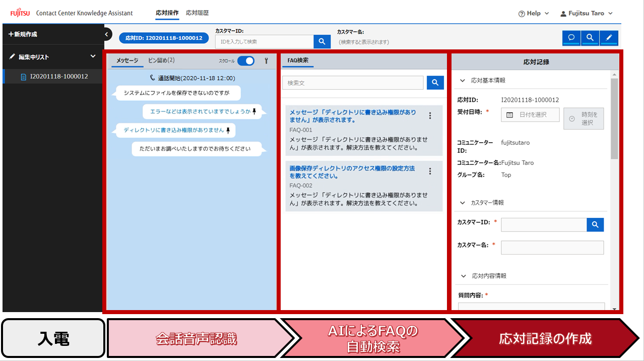This screenshot has height=361, width=644.
Task: Click inside the 検索文 search input
Action: 353,83
